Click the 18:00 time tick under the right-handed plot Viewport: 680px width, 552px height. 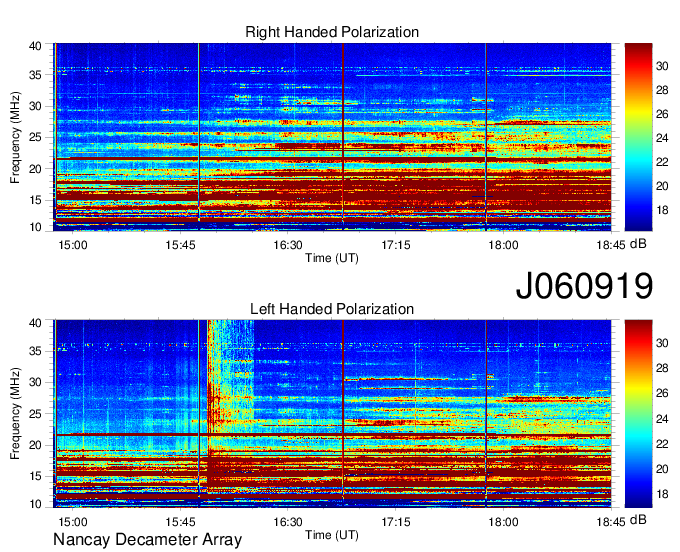point(503,245)
